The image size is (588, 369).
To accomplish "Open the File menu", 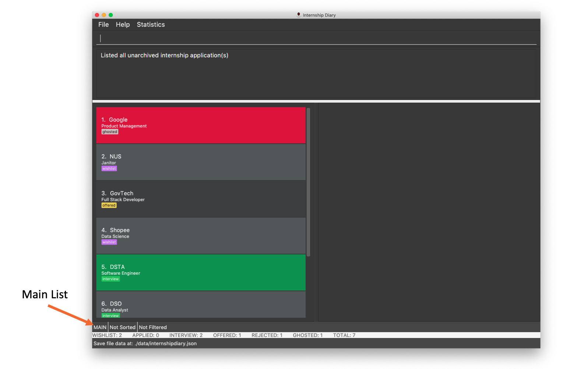I will [x=103, y=25].
